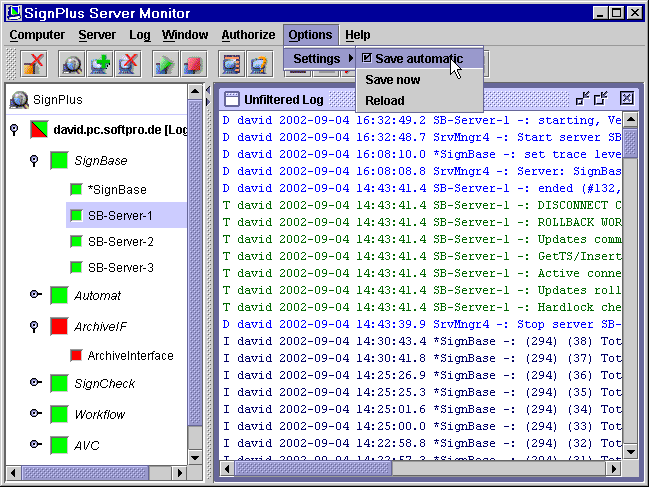Viewport: 649px width, 487px height.
Task: Select SB-Server-2 in the tree
Action: (120, 241)
